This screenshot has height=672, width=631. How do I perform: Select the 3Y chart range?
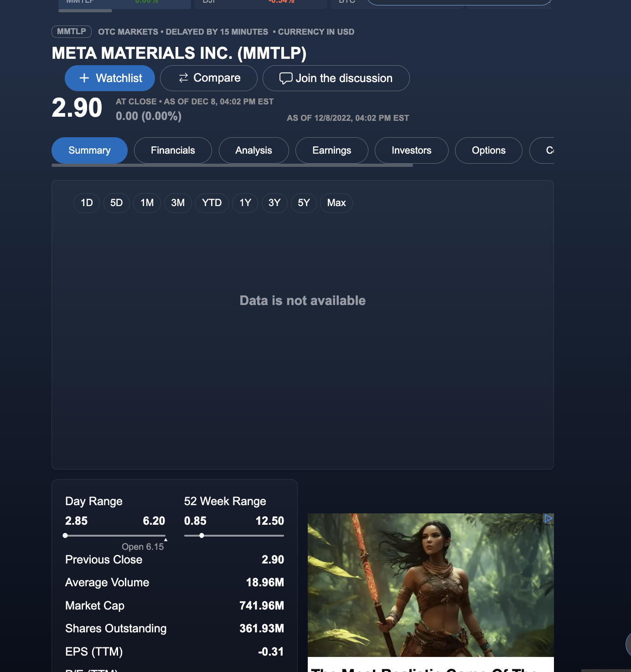[x=274, y=203]
